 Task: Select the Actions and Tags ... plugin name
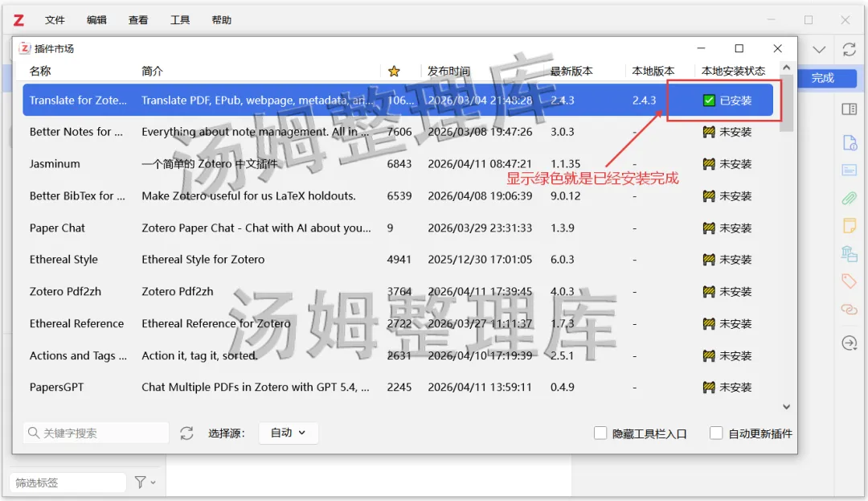click(x=78, y=356)
